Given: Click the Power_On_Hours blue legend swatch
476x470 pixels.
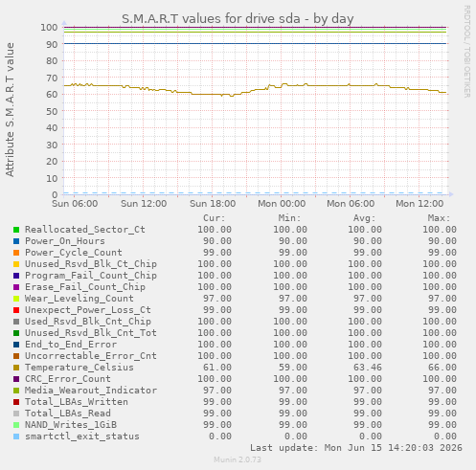Looking at the screenshot, I should pyautogui.click(x=16, y=241).
